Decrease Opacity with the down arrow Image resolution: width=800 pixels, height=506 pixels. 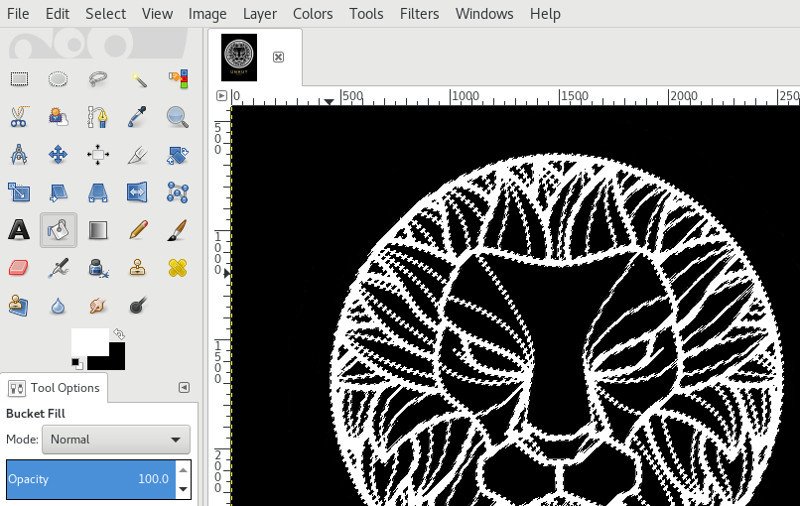183,489
